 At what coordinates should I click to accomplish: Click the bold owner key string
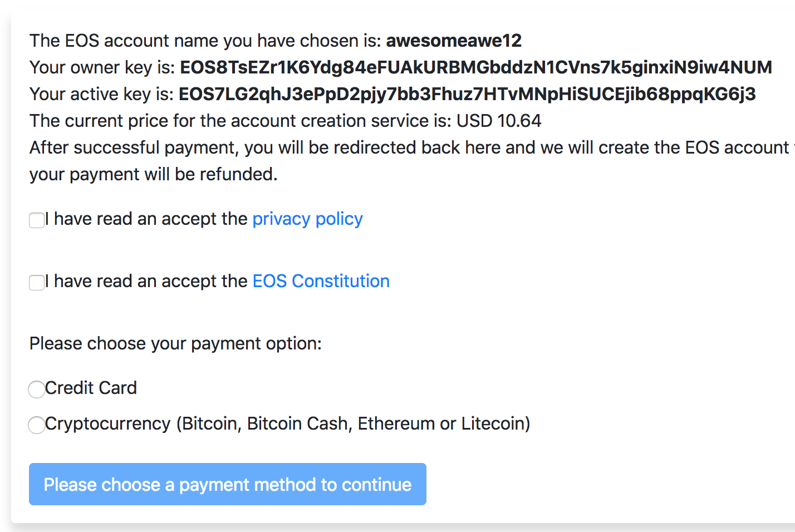(475, 68)
